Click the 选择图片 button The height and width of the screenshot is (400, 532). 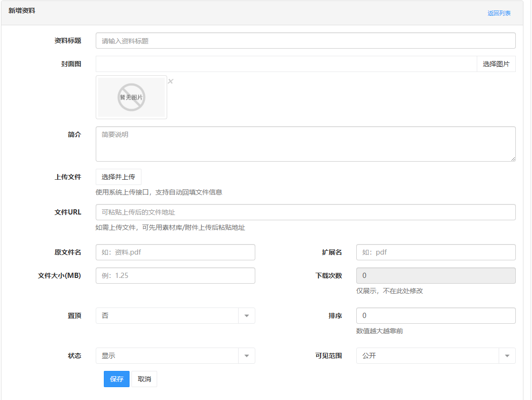[496, 63]
